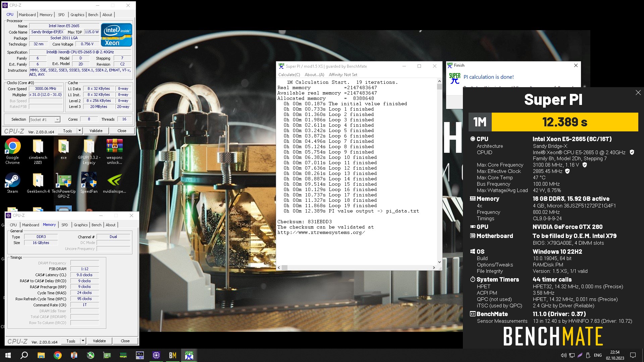This screenshot has width=644, height=362.
Task: Open Calculate(C) menu in Super PI
Action: 289,75
